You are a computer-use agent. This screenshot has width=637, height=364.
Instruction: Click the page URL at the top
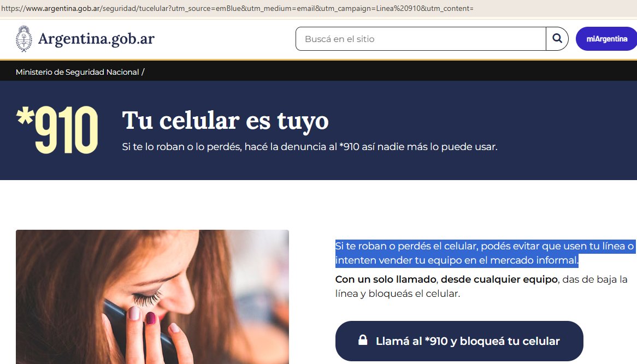click(237, 8)
